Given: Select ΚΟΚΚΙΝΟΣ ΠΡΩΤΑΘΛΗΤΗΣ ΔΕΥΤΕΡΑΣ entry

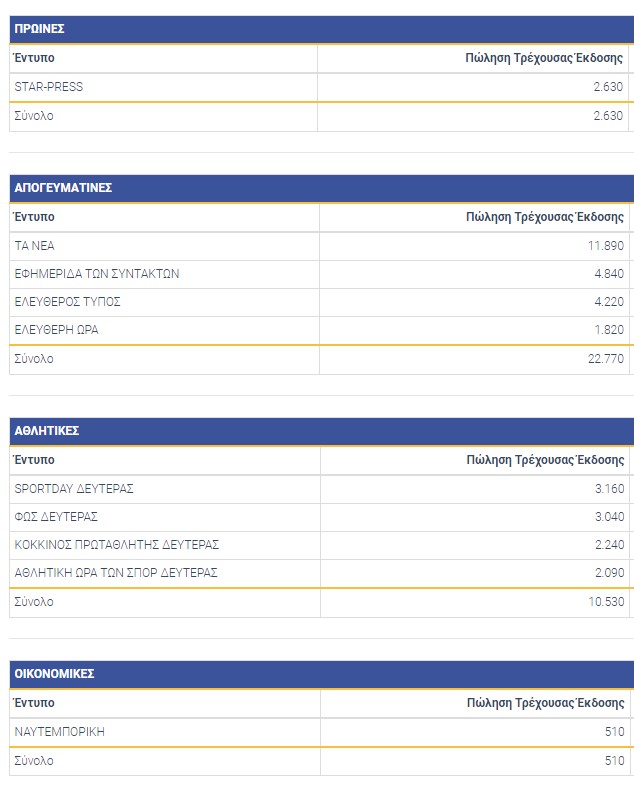Looking at the screenshot, I should 117,545.
